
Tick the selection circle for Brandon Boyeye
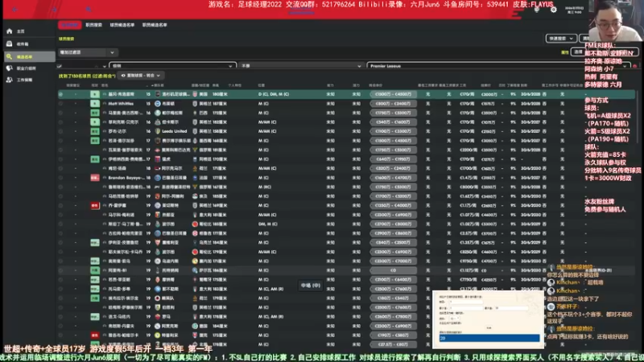tap(61, 178)
